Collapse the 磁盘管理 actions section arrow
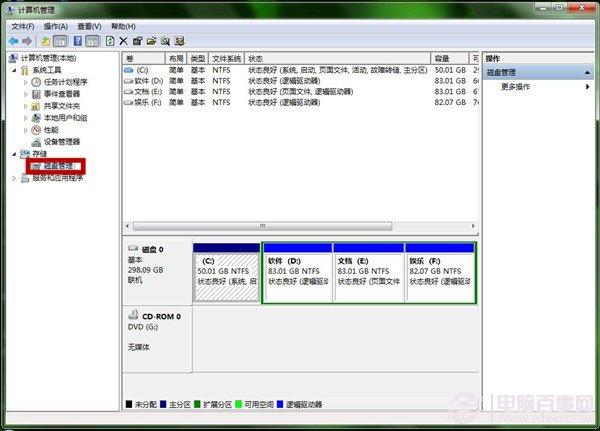Screen dimensions: 600x431 click(x=587, y=73)
